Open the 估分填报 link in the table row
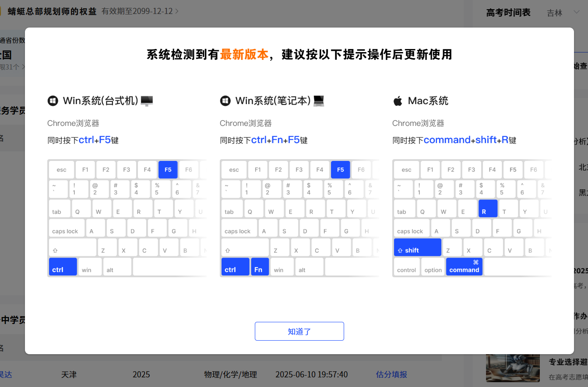This screenshot has width=588, height=387. click(x=391, y=374)
